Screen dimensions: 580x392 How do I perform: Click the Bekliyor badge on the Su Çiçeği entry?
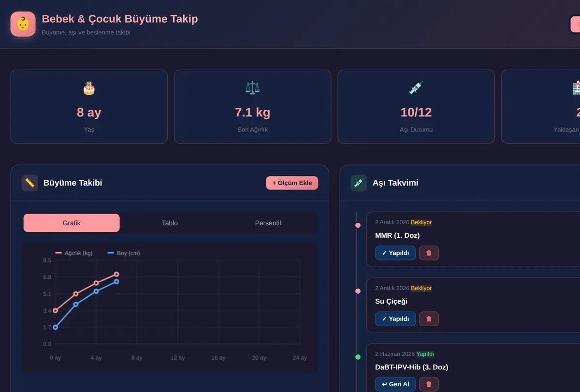(421, 288)
